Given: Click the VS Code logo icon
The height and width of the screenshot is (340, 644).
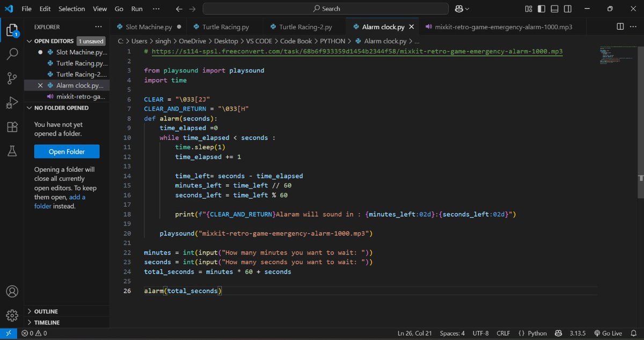Looking at the screenshot, I should [9, 9].
